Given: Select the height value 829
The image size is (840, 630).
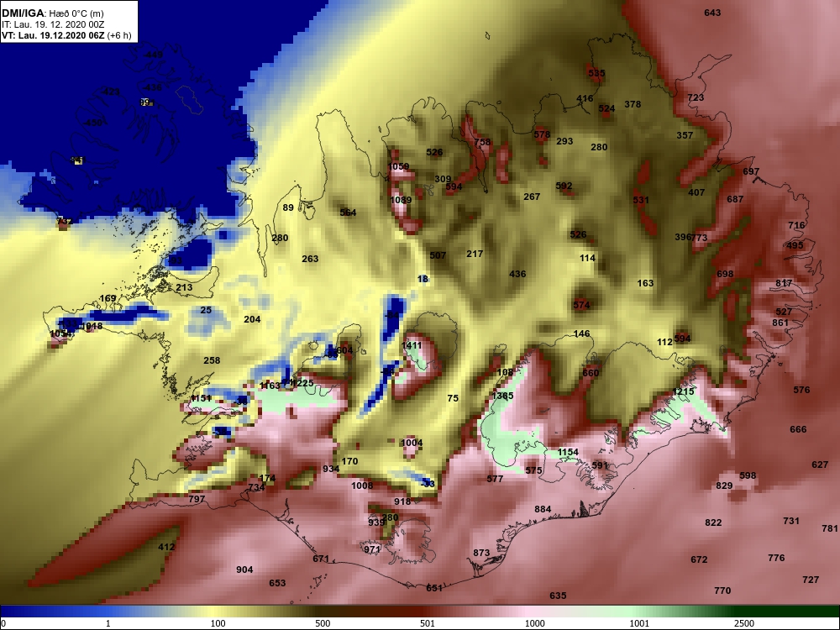Looking at the screenshot, I should (x=724, y=486).
